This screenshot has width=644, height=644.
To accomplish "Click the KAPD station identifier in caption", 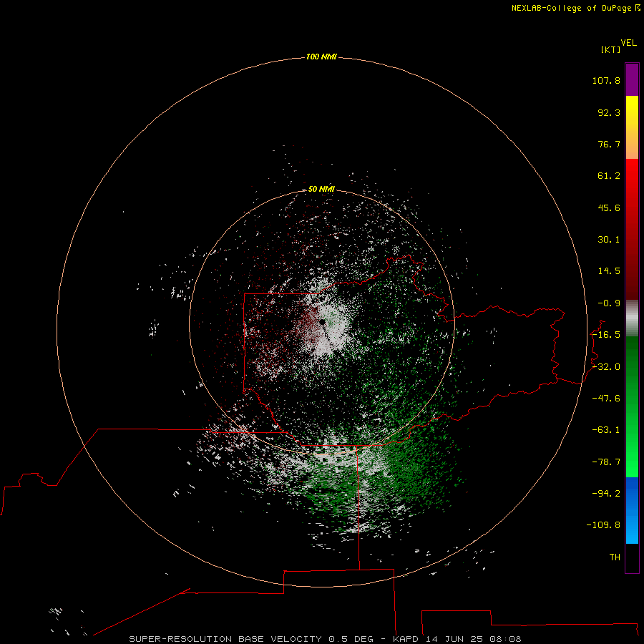I will coord(406,639).
